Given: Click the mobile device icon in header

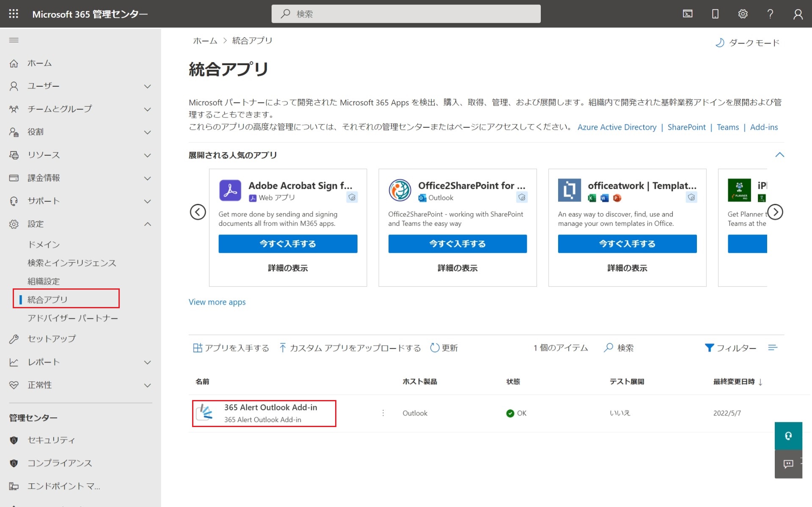Looking at the screenshot, I should tap(715, 14).
